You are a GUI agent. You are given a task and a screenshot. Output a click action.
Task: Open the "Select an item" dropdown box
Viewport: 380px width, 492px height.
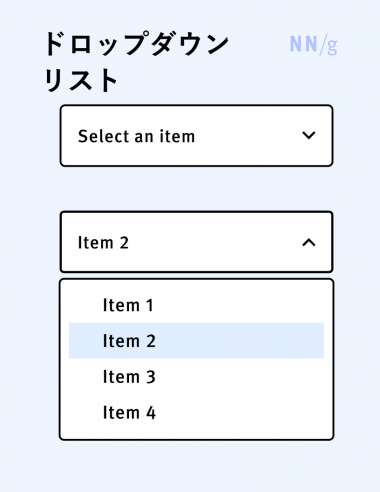coord(197,136)
